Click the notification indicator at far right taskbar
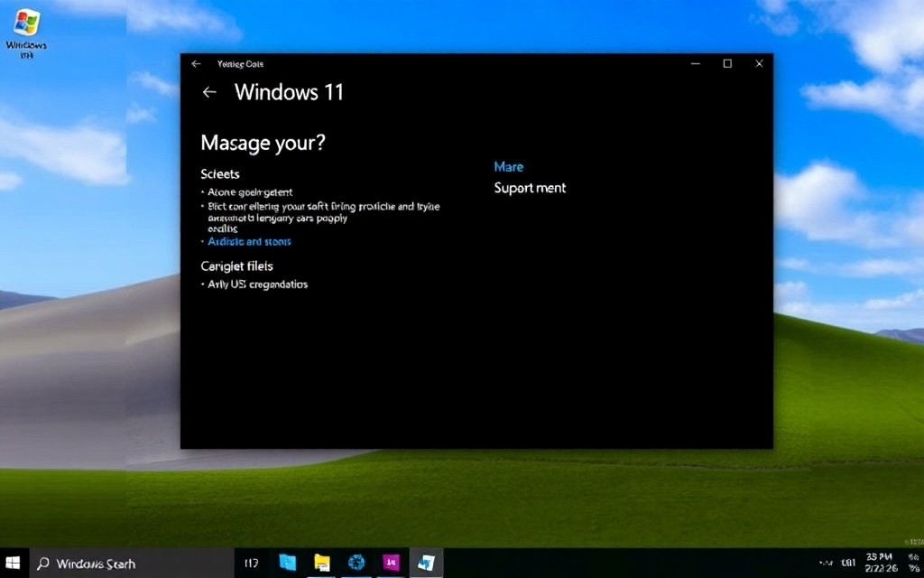 pos(914,563)
